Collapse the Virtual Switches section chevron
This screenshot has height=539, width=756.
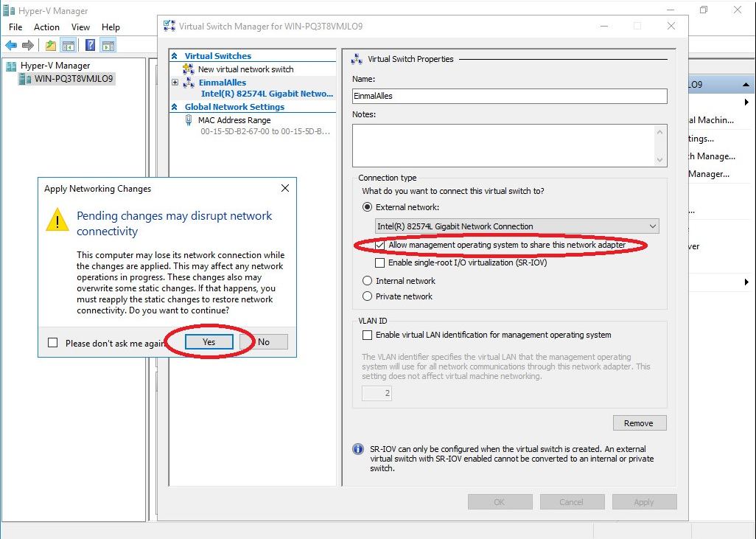(175, 56)
